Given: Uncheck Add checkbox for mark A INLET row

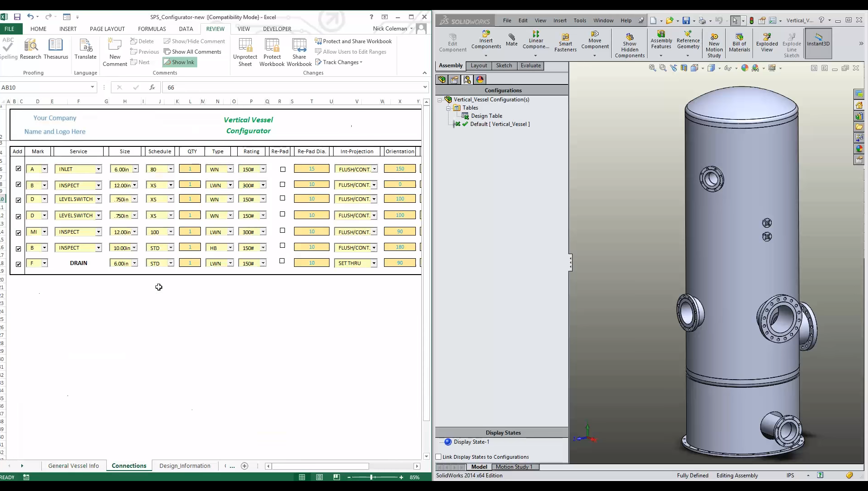Looking at the screenshot, I should (x=18, y=169).
